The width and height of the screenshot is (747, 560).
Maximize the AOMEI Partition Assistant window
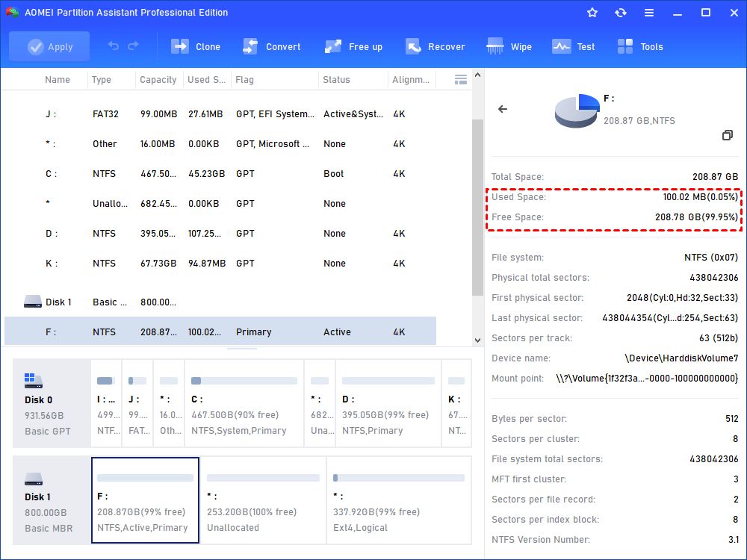point(706,13)
